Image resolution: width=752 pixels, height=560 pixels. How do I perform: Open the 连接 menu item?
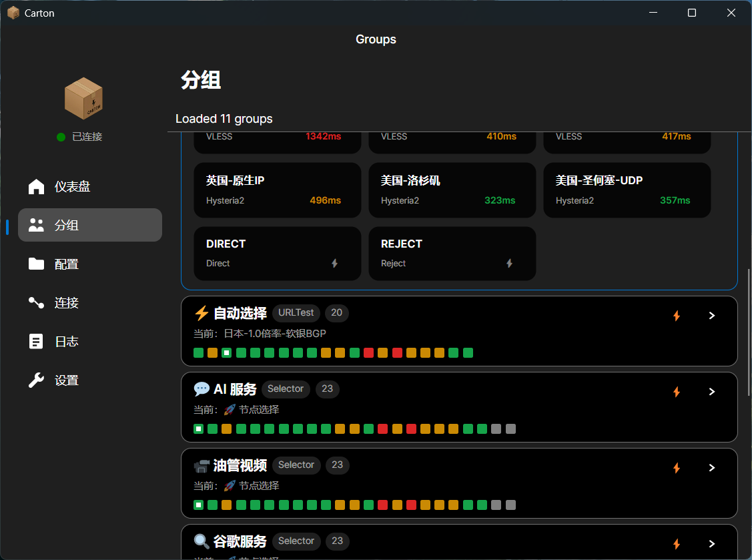[x=89, y=302]
